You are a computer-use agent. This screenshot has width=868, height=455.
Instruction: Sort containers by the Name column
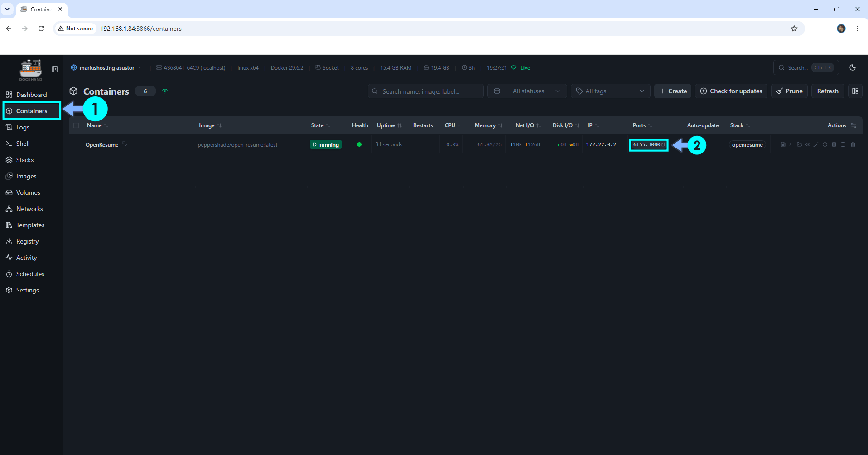tap(97, 125)
